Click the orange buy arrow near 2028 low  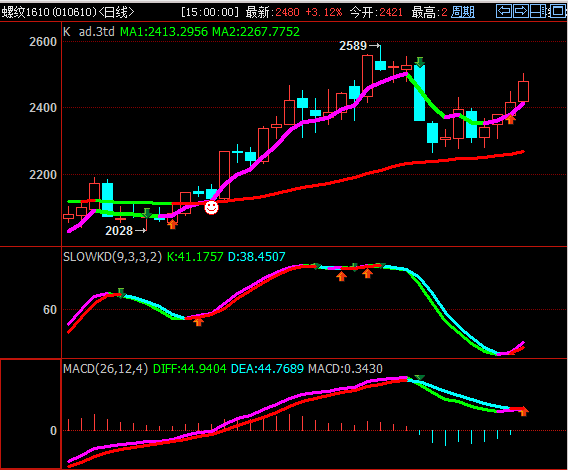coord(172,224)
